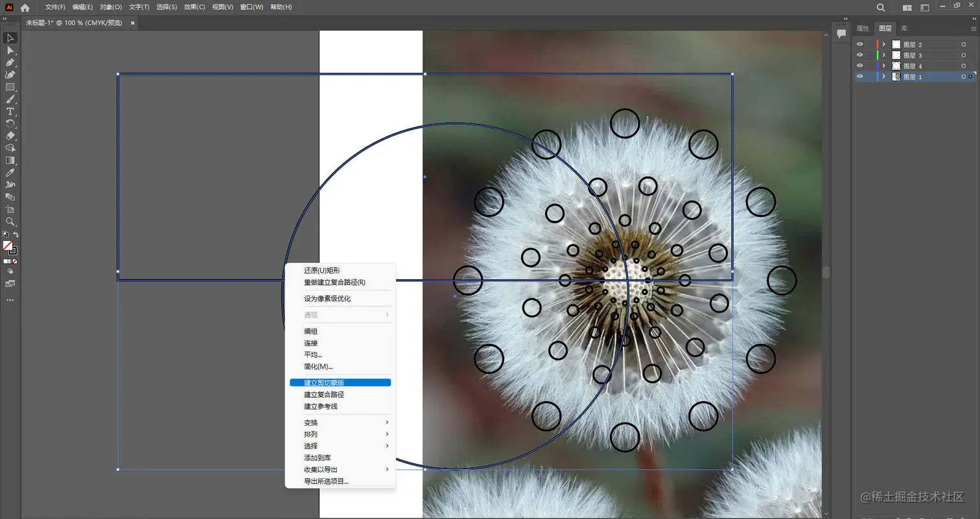Open 变换 submenu in context menu
980x519 pixels.
[x=340, y=422]
